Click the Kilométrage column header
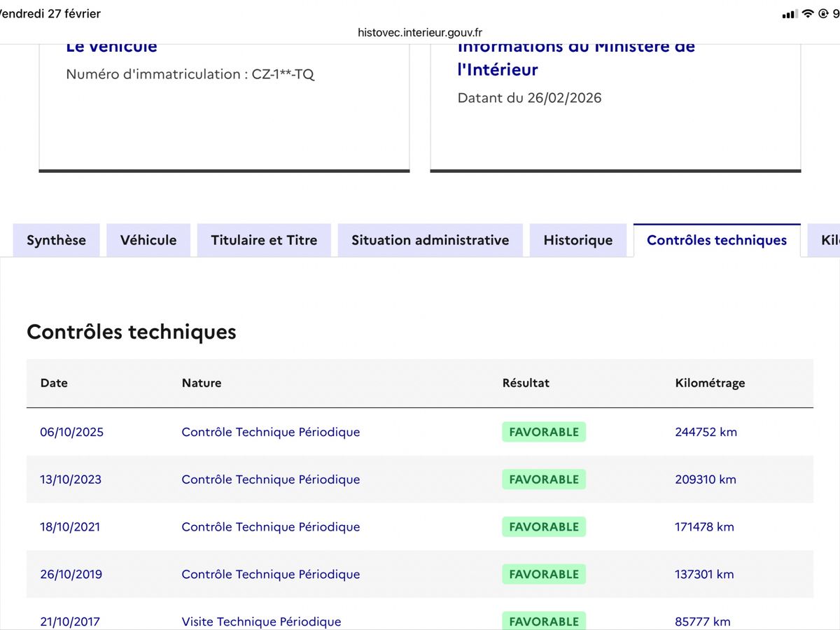The image size is (840, 630). click(710, 383)
